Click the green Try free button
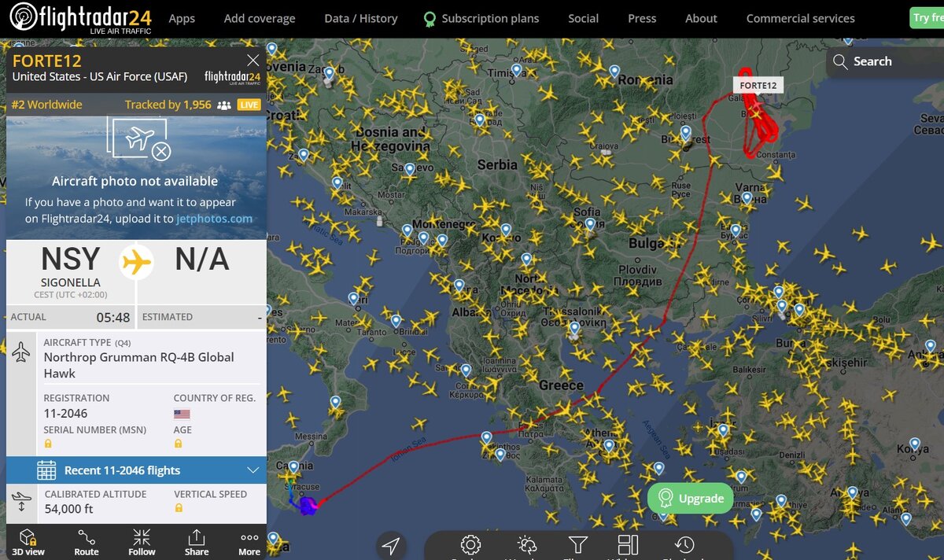The height and width of the screenshot is (560, 944). (x=927, y=18)
